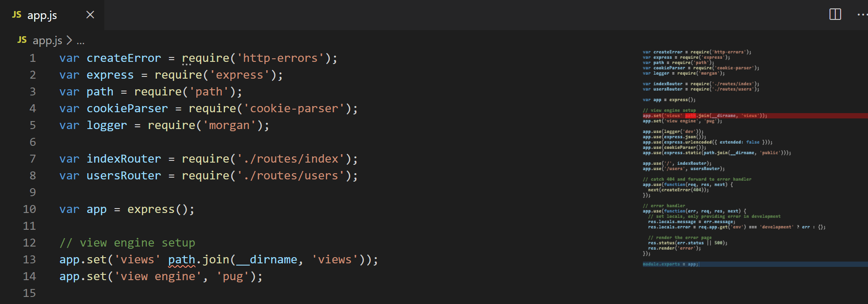Click line number 10 in gutter

pos(29,209)
